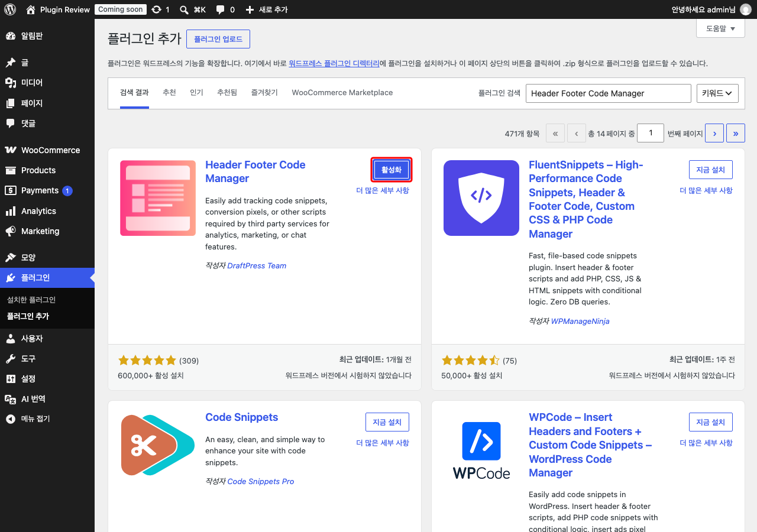The height and width of the screenshot is (532, 757).
Task: View 더 많은 세부 사항 for Header Footer Code Manager
Action: tap(383, 190)
